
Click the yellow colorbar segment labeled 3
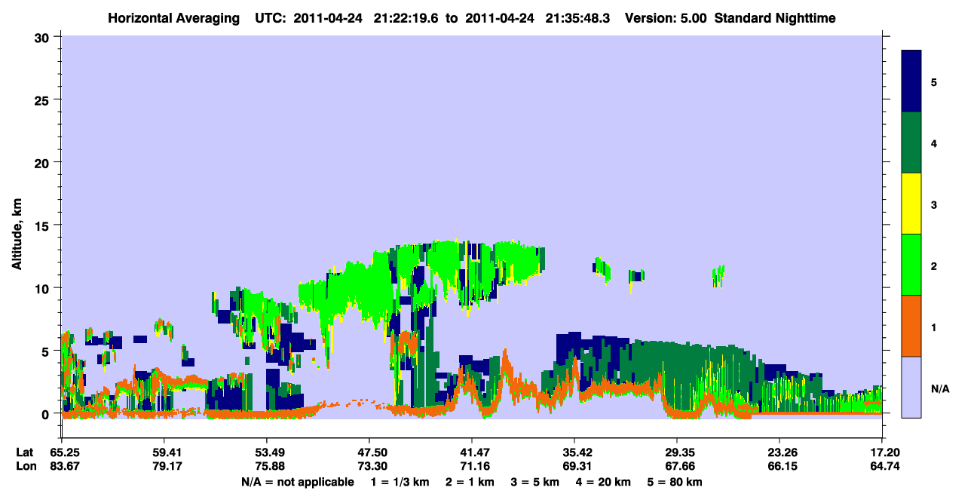pyautogui.click(x=911, y=204)
